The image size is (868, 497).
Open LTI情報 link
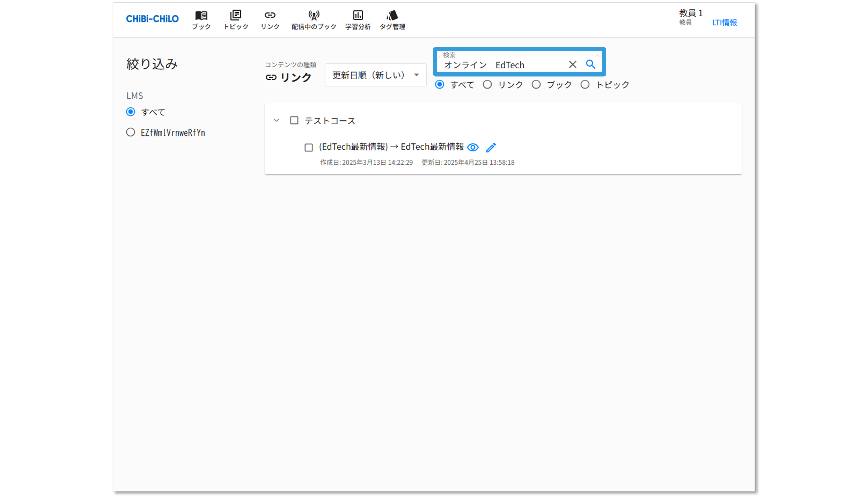click(724, 22)
